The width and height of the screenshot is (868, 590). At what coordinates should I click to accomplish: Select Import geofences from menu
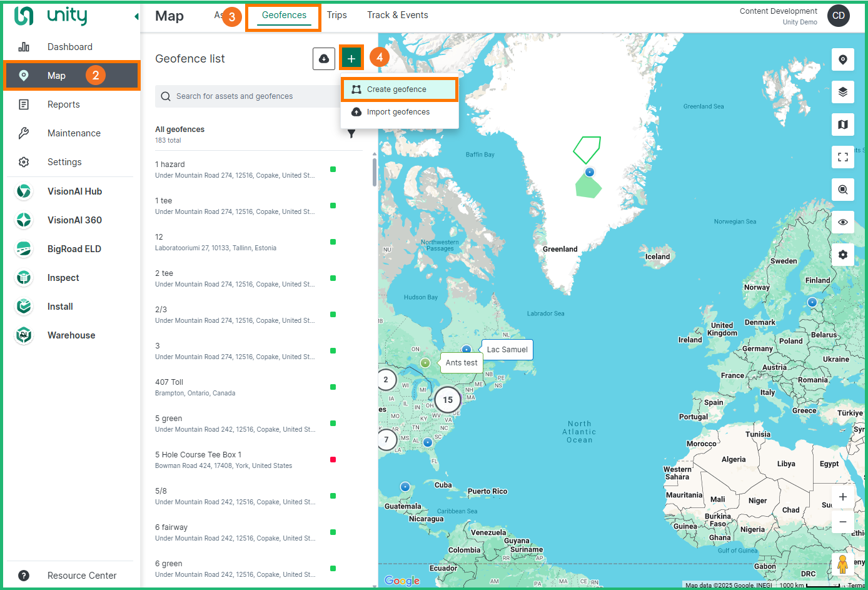[398, 112]
